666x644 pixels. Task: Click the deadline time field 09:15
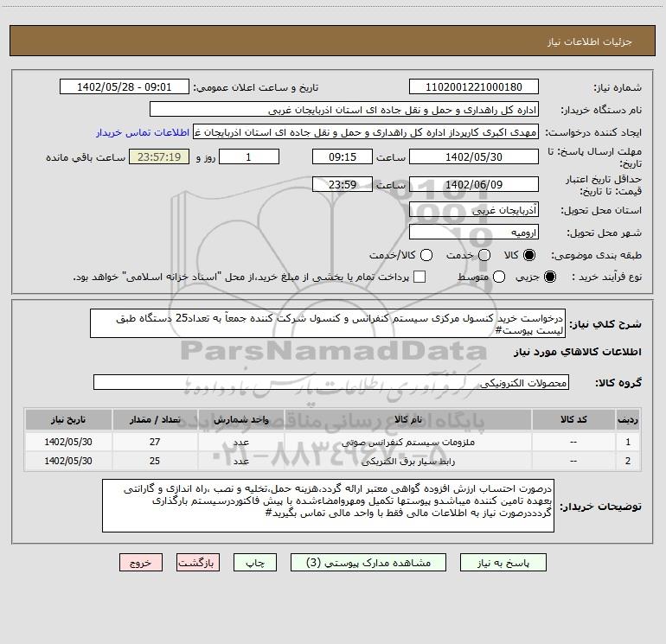(x=343, y=156)
